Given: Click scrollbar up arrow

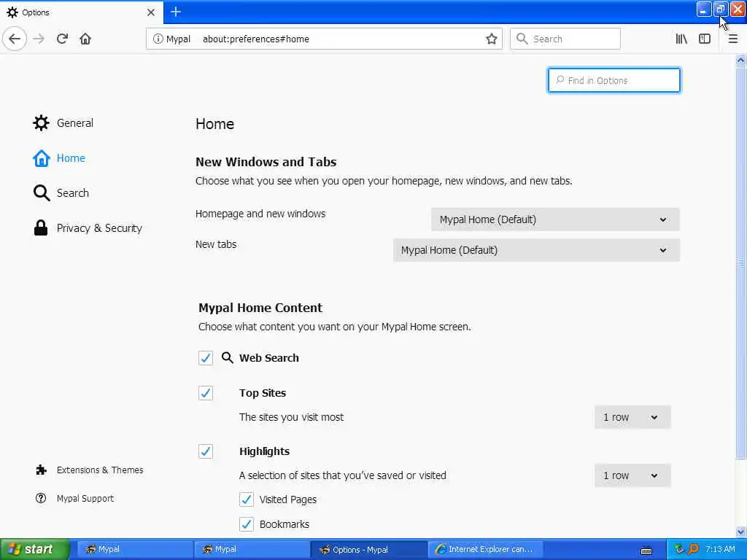Looking at the screenshot, I should [x=740, y=60].
